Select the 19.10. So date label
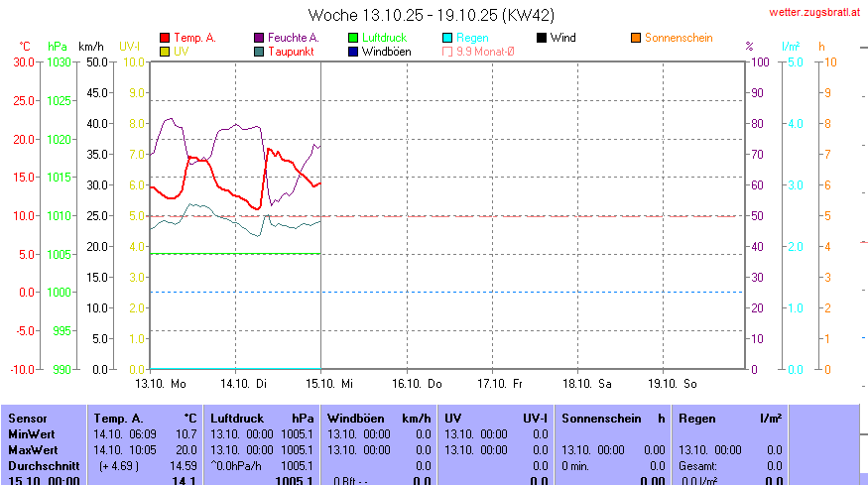 673,382
